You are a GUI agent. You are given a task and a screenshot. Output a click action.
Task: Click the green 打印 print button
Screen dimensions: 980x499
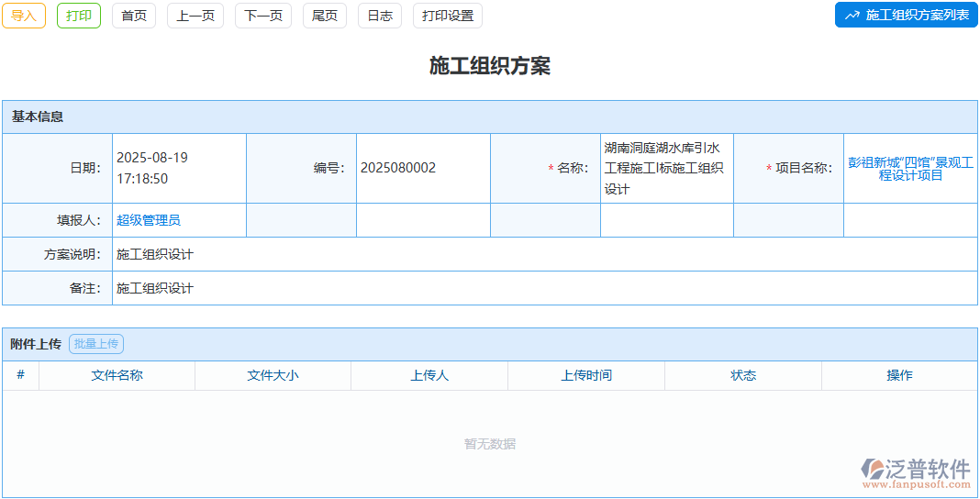[79, 16]
